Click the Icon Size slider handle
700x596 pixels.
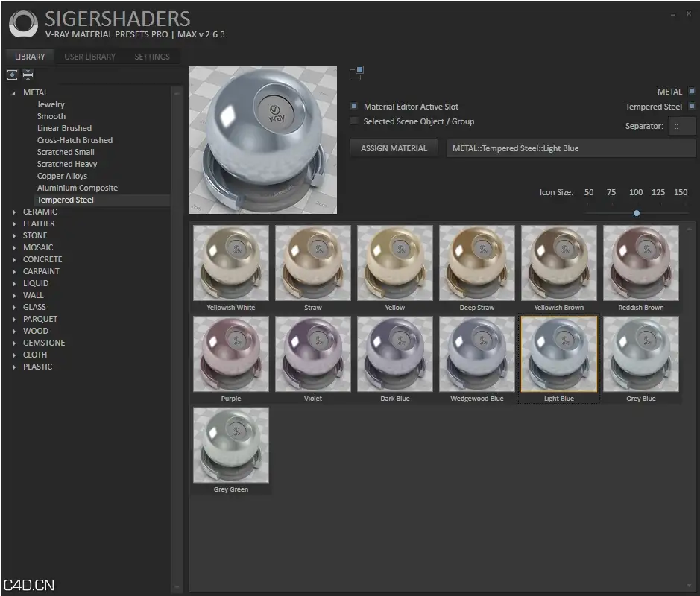[x=637, y=213]
